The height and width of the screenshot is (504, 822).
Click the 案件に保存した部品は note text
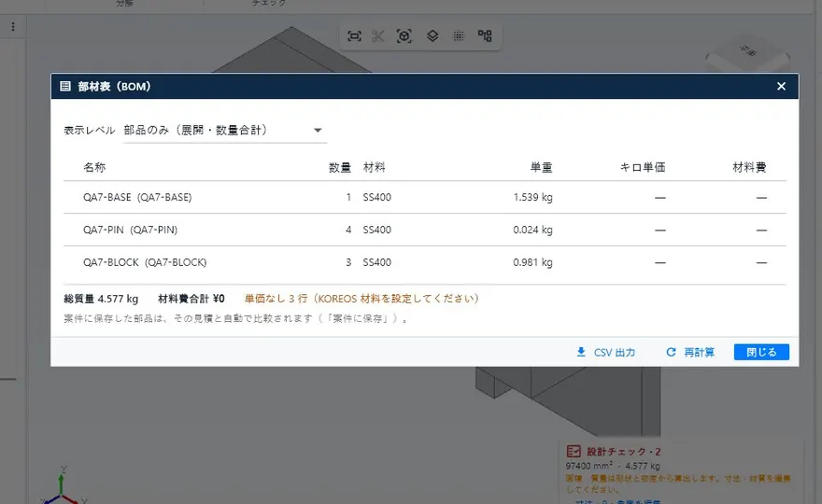coord(235,318)
